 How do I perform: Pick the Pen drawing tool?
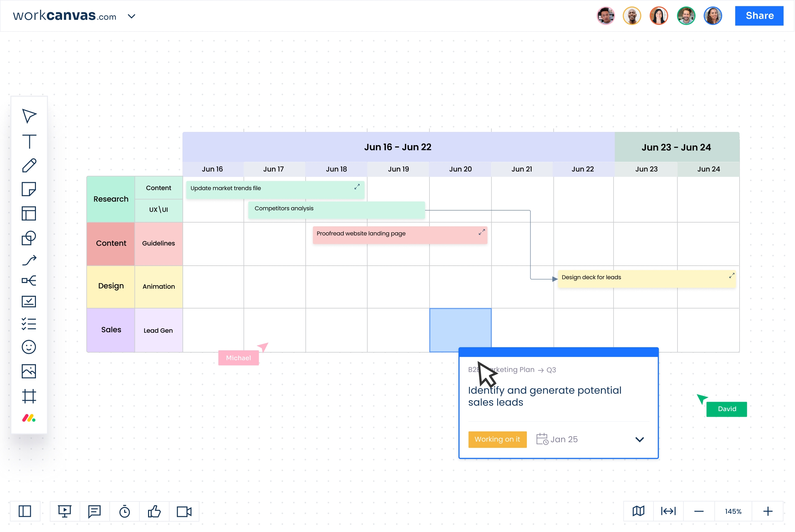[x=29, y=165]
